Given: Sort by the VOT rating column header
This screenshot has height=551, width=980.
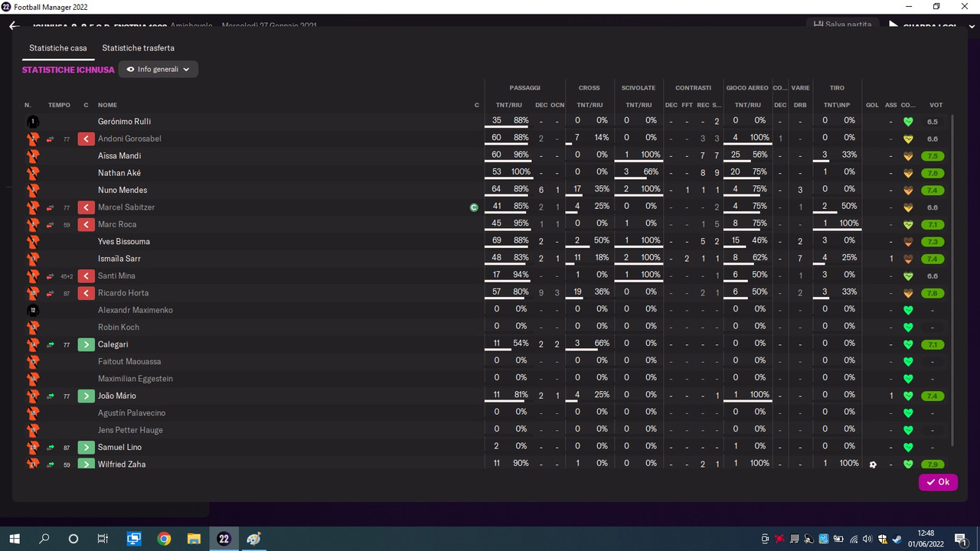Looking at the screenshot, I should click(936, 105).
